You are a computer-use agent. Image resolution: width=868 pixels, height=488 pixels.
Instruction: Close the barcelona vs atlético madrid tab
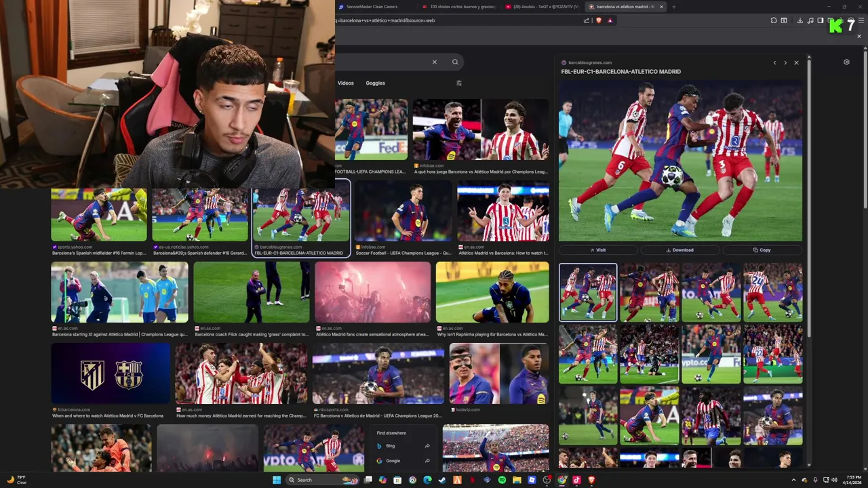[x=662, y=6]
